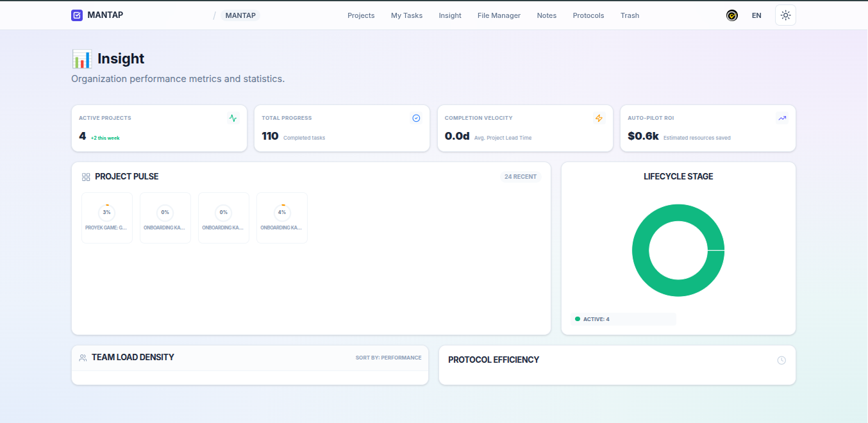Click 'Avg. Project Lead Time' text

click(503, 138)
